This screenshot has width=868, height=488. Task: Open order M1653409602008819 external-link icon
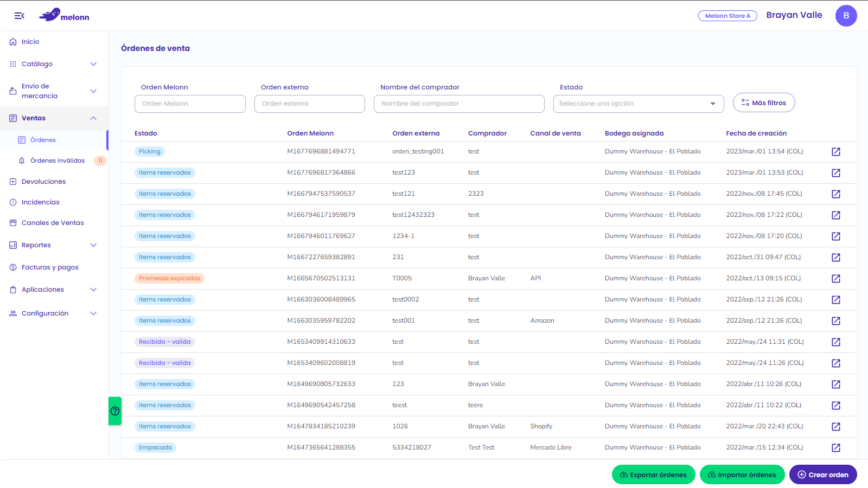coord(836,363)
